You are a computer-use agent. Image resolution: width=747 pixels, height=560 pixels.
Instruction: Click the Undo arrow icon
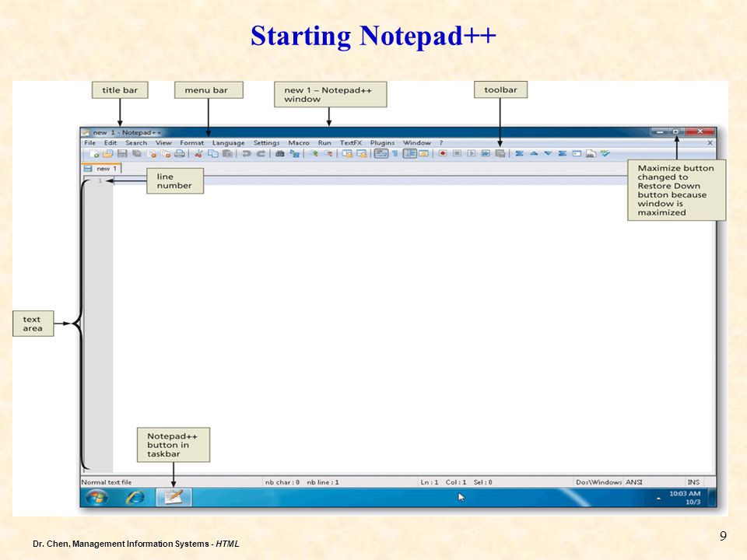247,154
